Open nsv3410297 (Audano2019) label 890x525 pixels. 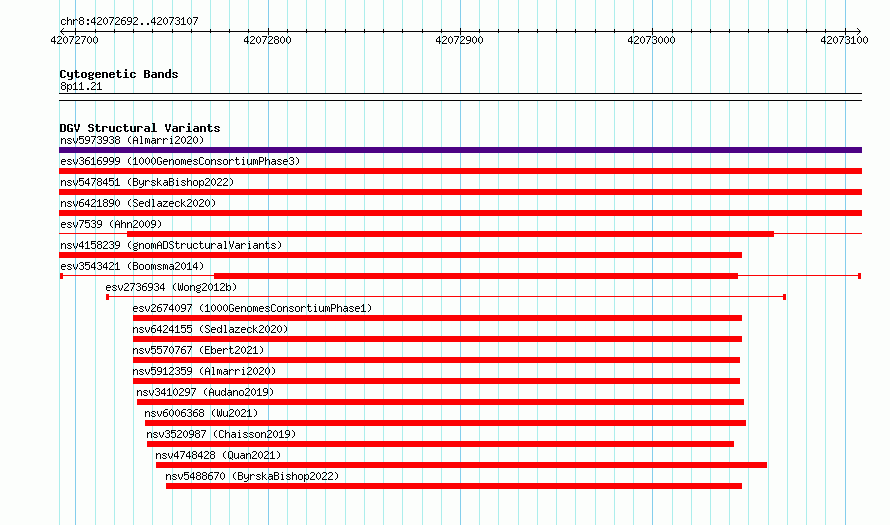205,392
